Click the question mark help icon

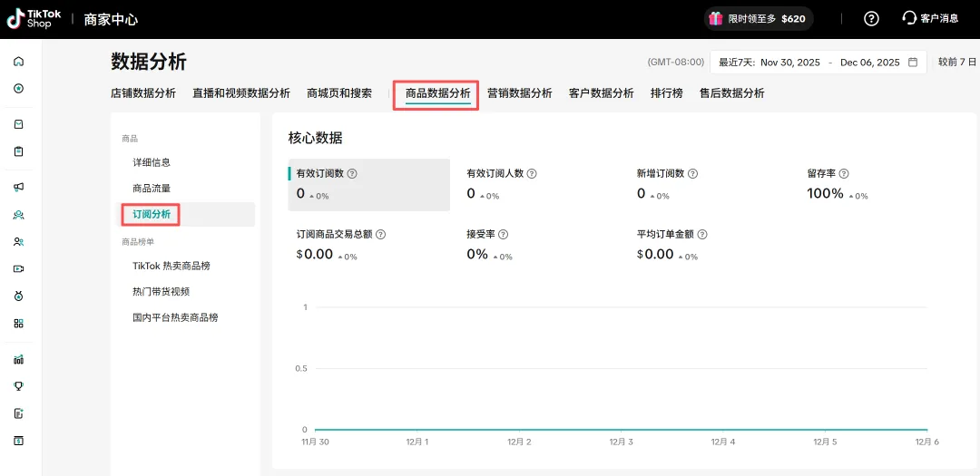click(871, 18)
